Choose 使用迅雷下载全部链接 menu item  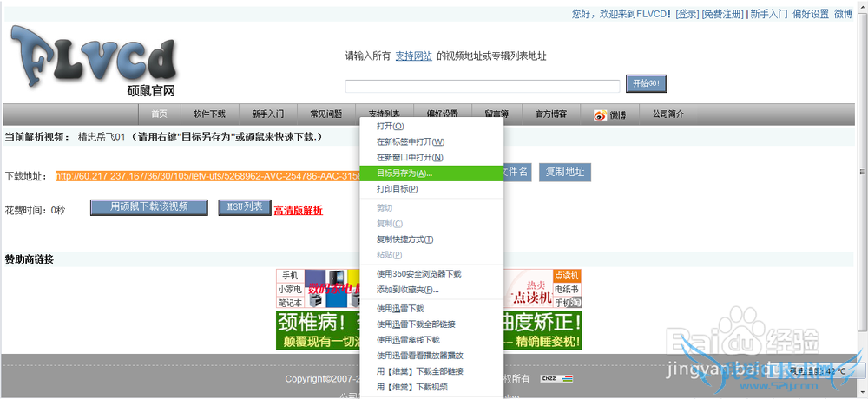[431, 324]
